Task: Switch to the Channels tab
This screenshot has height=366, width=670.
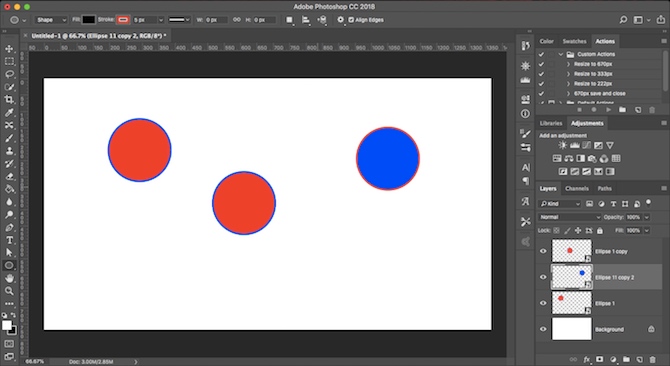Action: click(x=576, y=188)
